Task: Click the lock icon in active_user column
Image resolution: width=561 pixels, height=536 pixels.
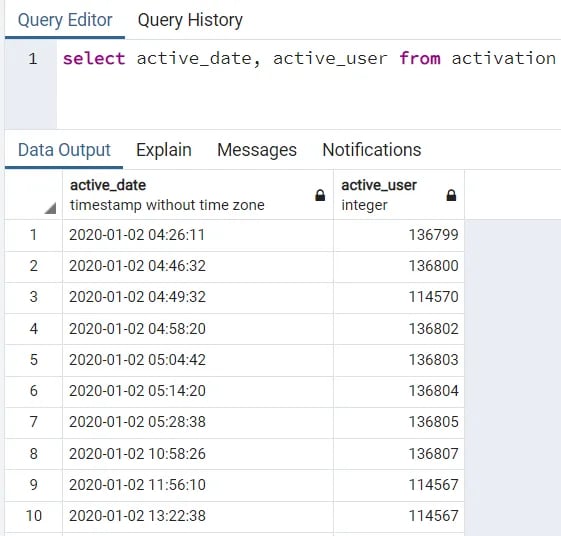Action: (x=451, y=195)
